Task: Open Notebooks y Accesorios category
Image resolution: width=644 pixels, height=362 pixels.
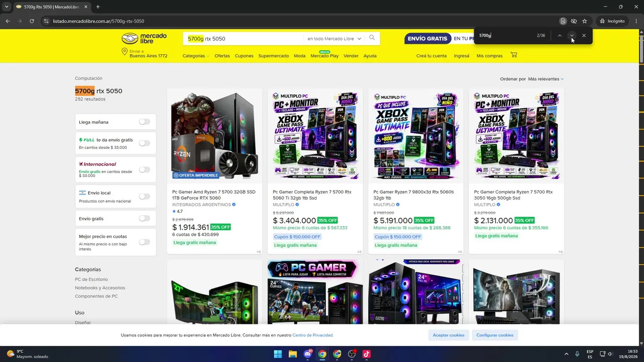Action: (x=100, y=288)
